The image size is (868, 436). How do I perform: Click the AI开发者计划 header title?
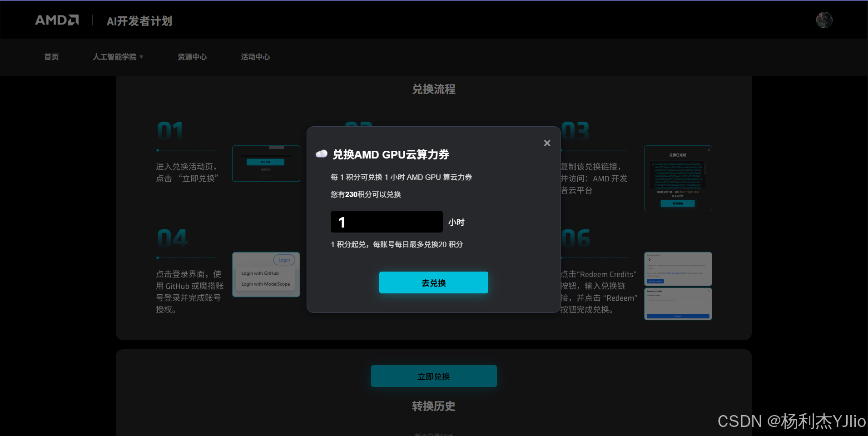click(139, 21)
